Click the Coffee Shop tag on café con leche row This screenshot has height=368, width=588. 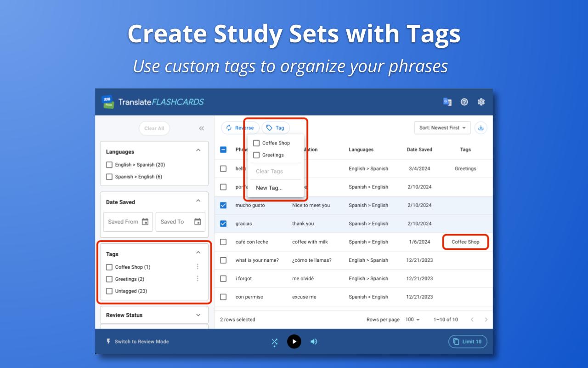pyautogui.click(x=465, y=242)
